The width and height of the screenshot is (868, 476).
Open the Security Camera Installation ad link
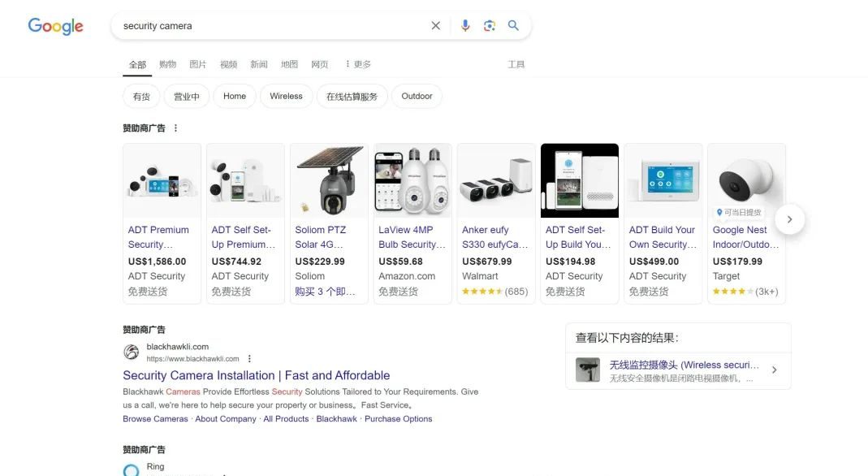pyautogui.click(x=256, y=375)
